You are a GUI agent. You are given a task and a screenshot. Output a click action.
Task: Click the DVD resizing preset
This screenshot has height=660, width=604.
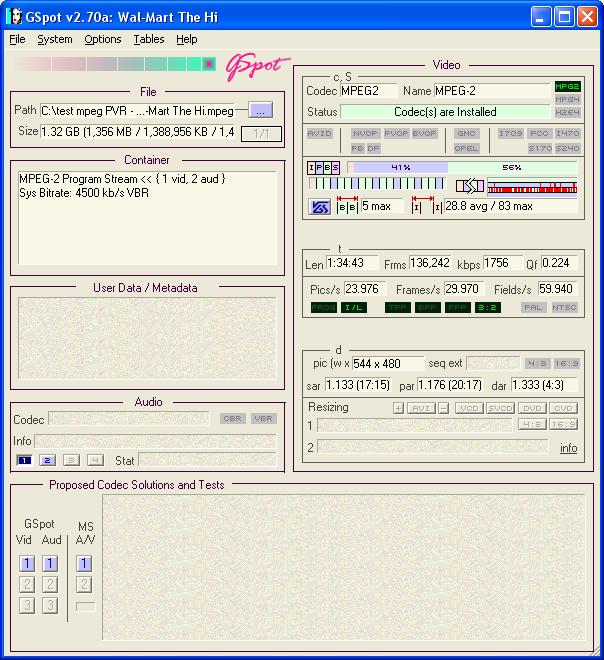[x=532, y=408]
